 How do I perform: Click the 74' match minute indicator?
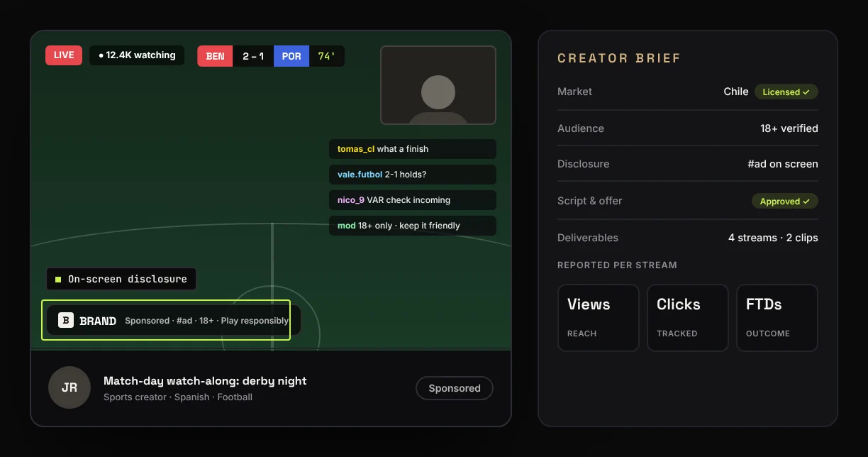(x=327, y=56)
